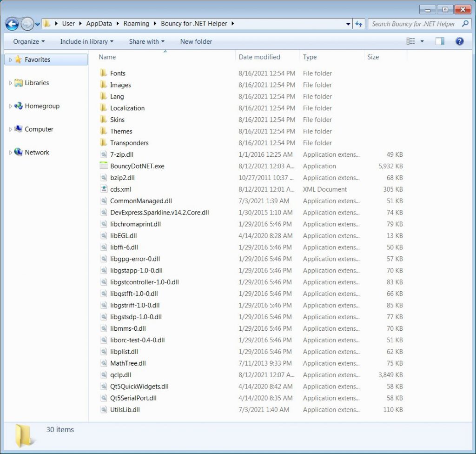Select Network in the navigation pane

click(37, 152)
